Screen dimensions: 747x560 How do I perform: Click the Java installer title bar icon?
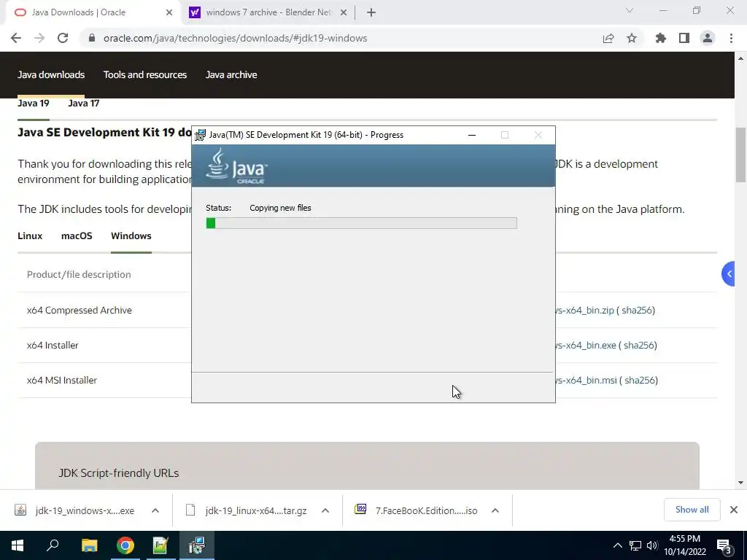(x=201, y=135)
